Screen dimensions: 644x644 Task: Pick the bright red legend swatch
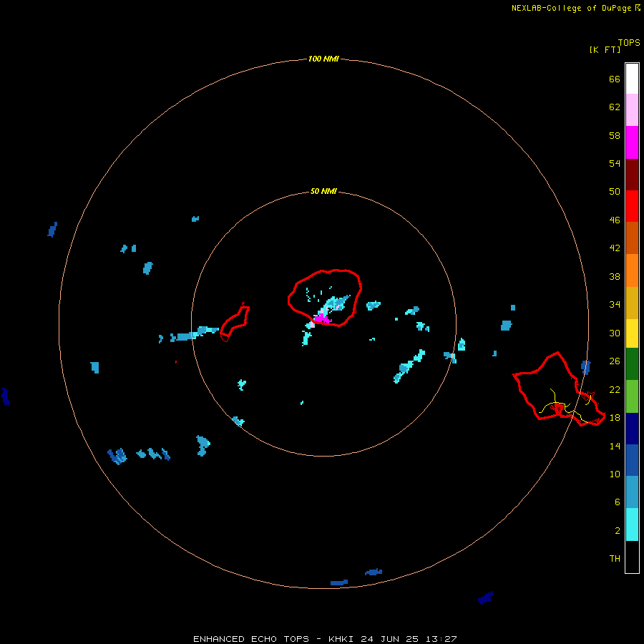coord(632,206)
